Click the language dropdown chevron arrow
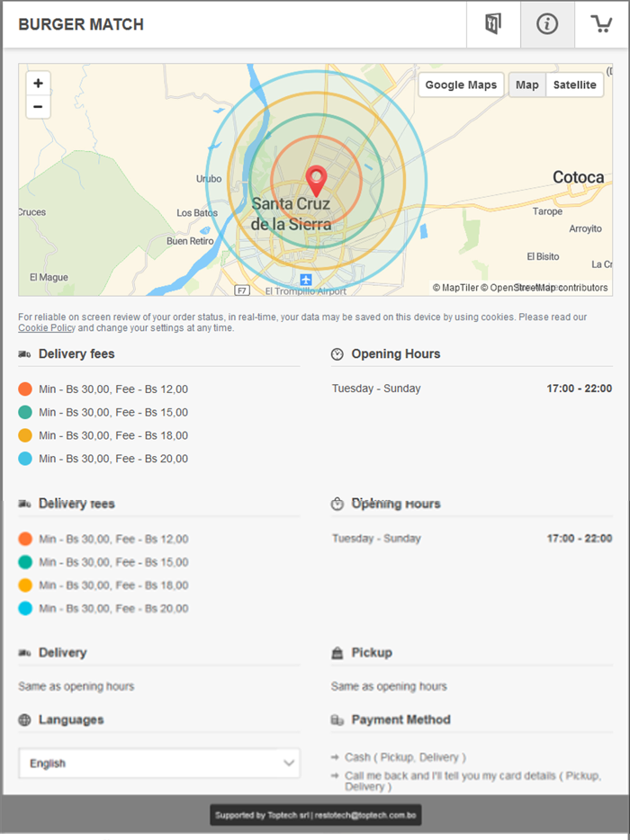This screenshot has width=630, height=840. click(289, 763)
